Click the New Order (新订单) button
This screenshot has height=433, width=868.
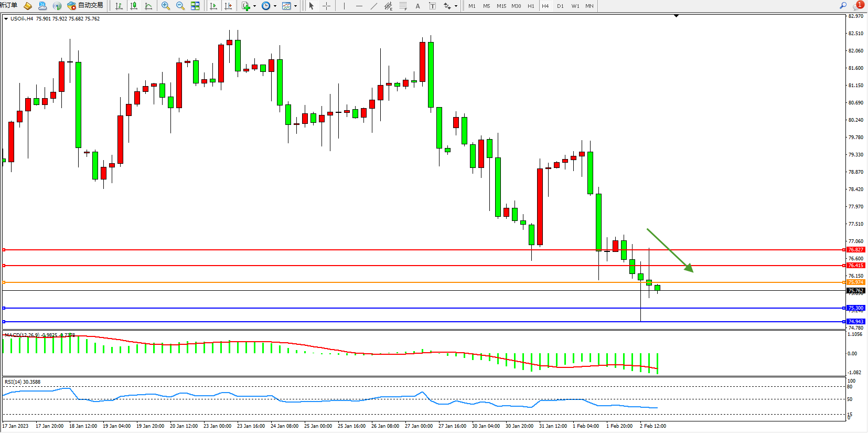pyautogui.click(x=9, y=5)
